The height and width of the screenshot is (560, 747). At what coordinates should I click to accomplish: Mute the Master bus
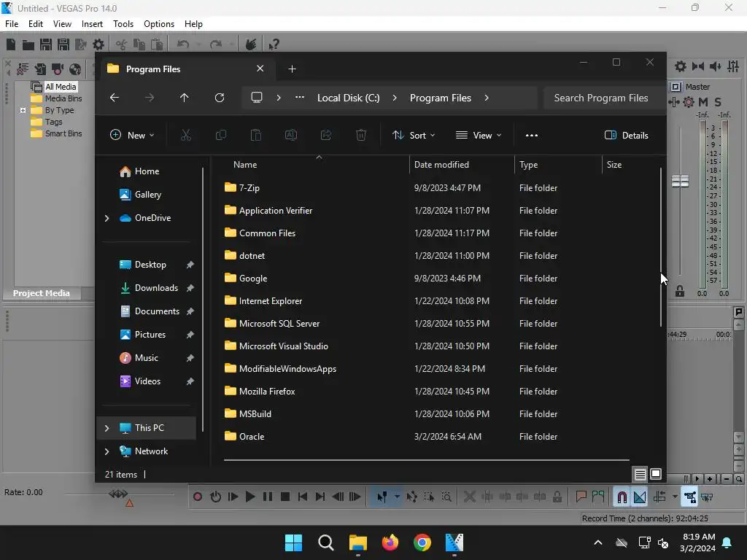click(x=703, y=102)
